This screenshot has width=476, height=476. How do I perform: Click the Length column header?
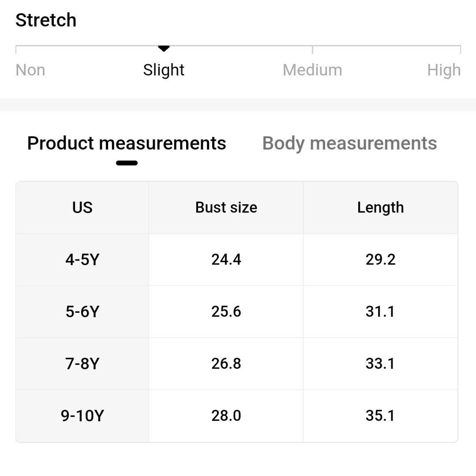tap(381, 208)
